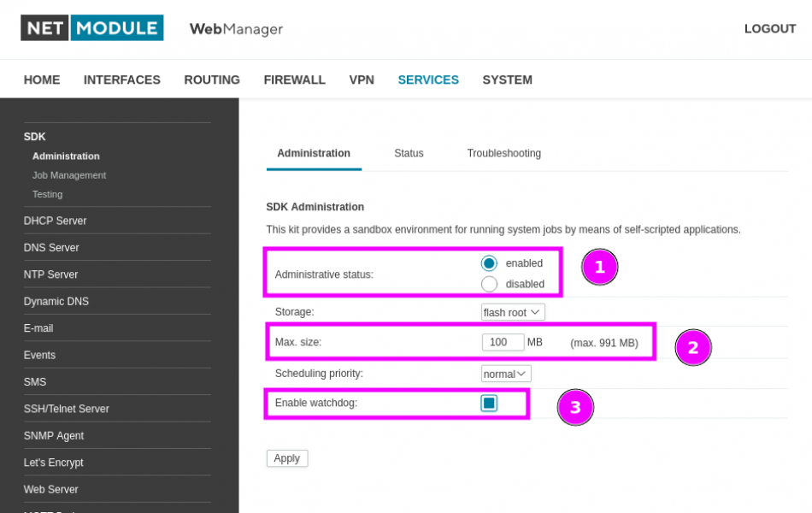This screenshot has height=513, width=812.
Task: Open the Scheduling priority dropdown
Action: (x=506, y=374)
